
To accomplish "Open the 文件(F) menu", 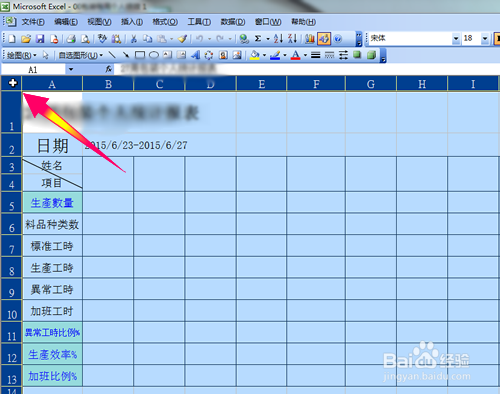I will (33, 22).
